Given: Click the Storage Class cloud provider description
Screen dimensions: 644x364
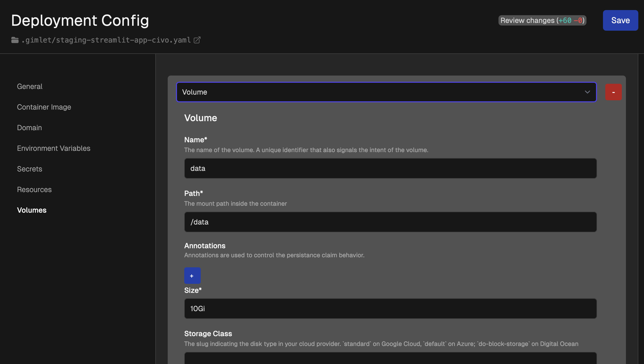Looking at the screenshot, I should point(381,344).
